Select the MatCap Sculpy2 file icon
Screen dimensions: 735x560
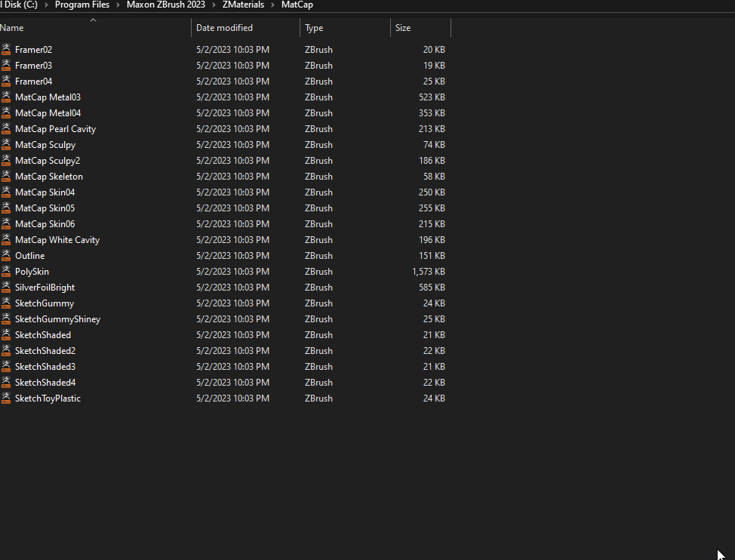6,160
